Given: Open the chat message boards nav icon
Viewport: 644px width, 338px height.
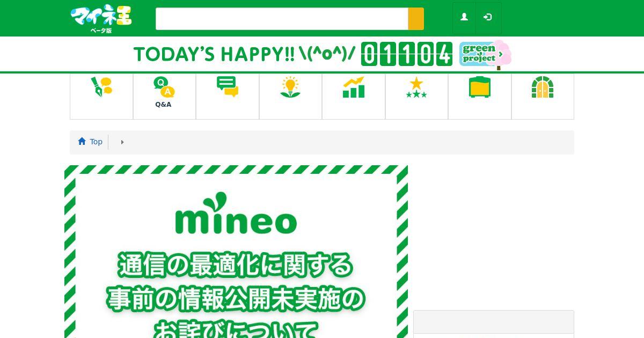Looking at the screenshot, I should [228, 97].
